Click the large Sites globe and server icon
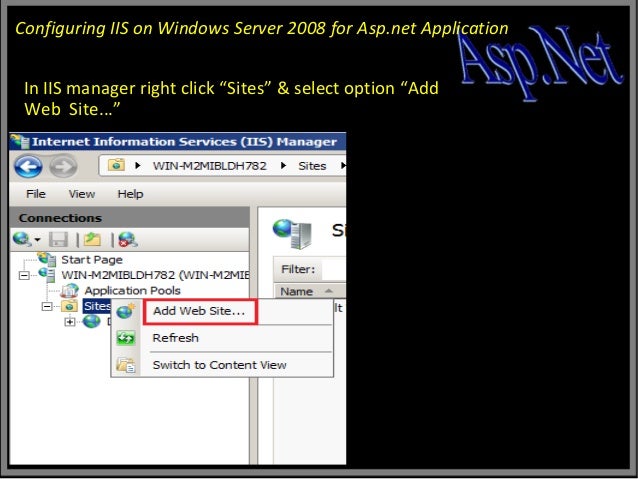The height and width of the screenshot is (479, 638). [x=292, y=234]
